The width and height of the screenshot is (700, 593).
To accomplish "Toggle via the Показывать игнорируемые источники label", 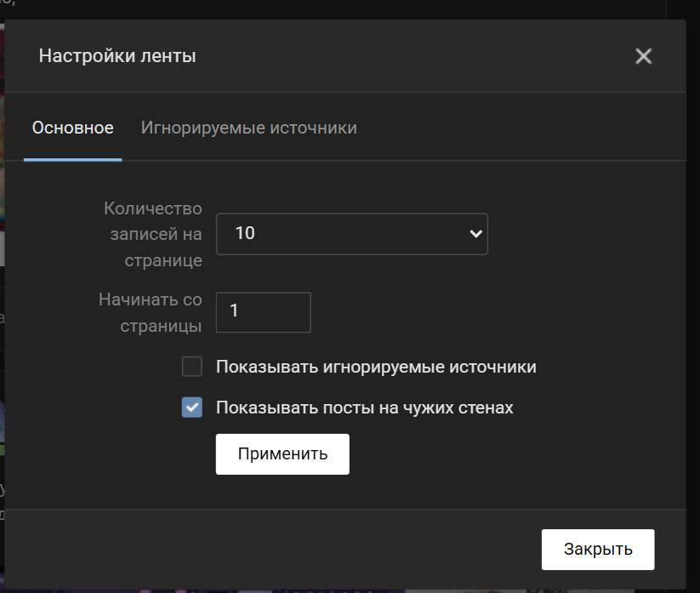I will 376,367.
